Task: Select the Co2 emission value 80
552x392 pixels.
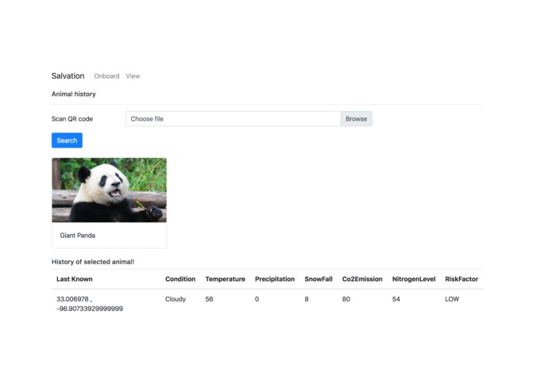Action: (x=346, y=299)
